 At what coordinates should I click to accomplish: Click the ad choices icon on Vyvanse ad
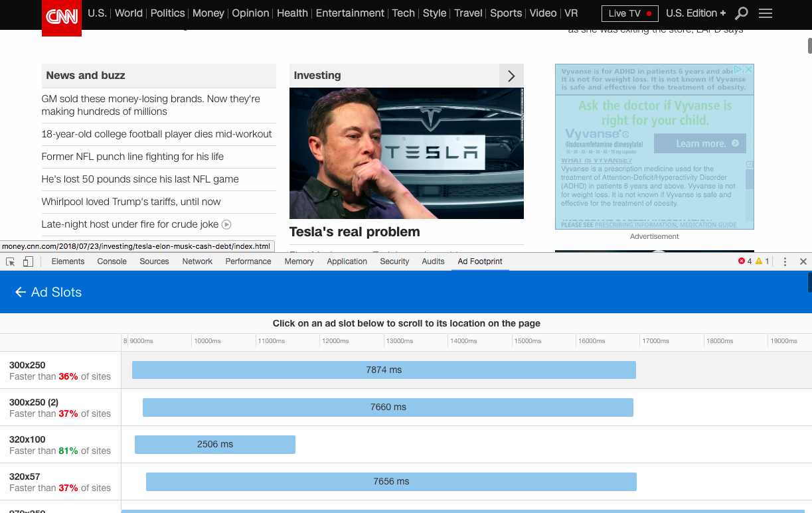pos(738,69)
